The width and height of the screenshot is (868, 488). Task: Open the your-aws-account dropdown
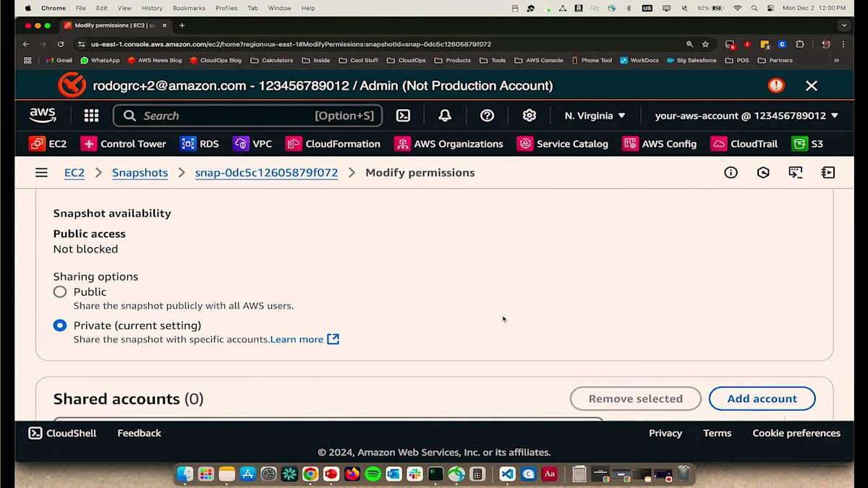coord(746,116)
